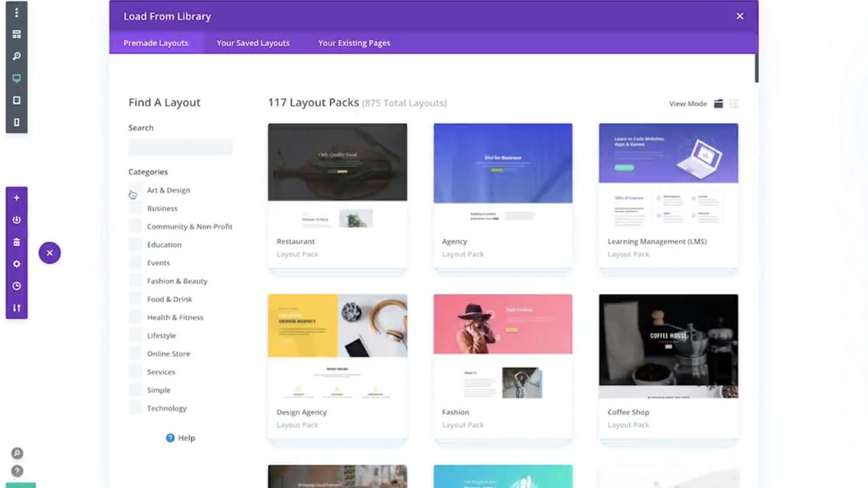The width and height of the screenshot is (868, 488).
Task: Check the Art & Design category
Action: [135, 190]
